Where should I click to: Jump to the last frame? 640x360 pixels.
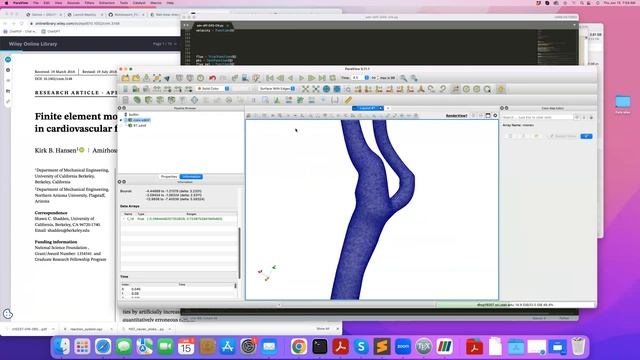pyautogui.click(x=322, y=78)
